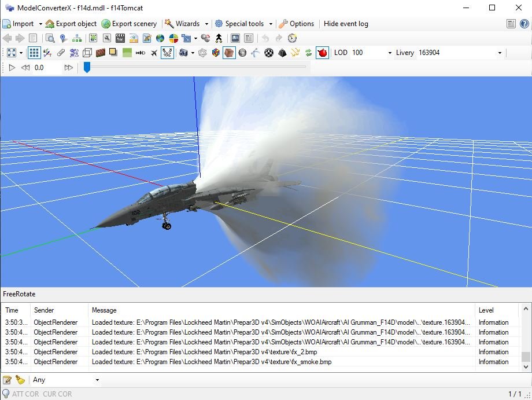The width and height of the screenshot is (532, 400).
Task: Click the green refresh arrows icon
Action: pos(309,53)
